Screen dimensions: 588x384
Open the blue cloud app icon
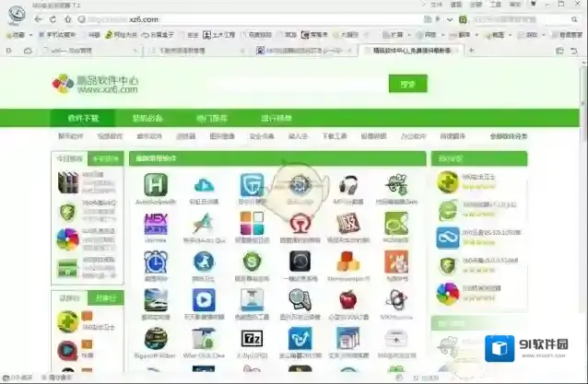pos(203,184)
